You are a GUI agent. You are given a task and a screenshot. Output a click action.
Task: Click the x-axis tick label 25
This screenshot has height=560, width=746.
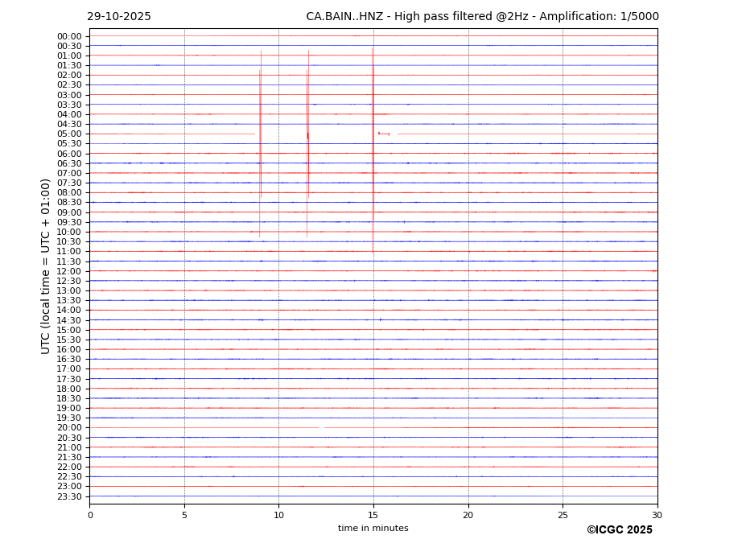coord(563,515)
